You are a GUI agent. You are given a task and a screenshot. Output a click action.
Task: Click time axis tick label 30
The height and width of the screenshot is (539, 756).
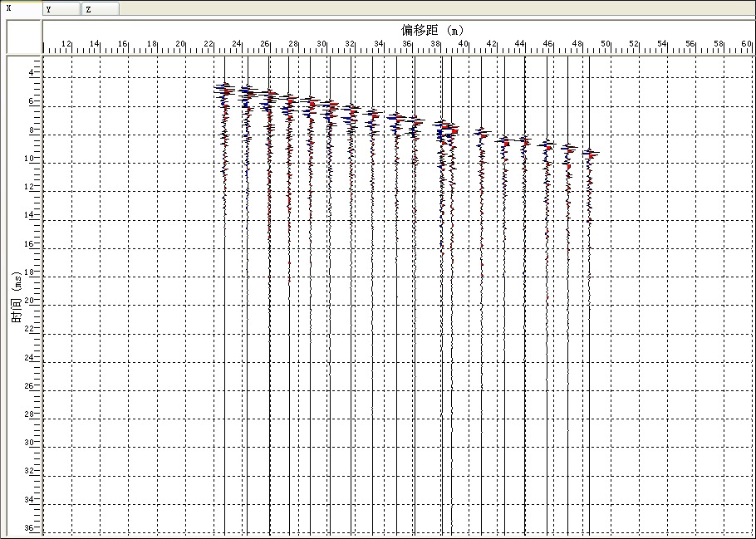coord(29,443)
